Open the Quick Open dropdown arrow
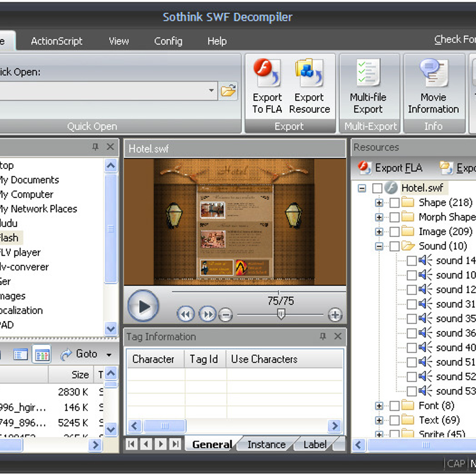 tap(211, 91)
